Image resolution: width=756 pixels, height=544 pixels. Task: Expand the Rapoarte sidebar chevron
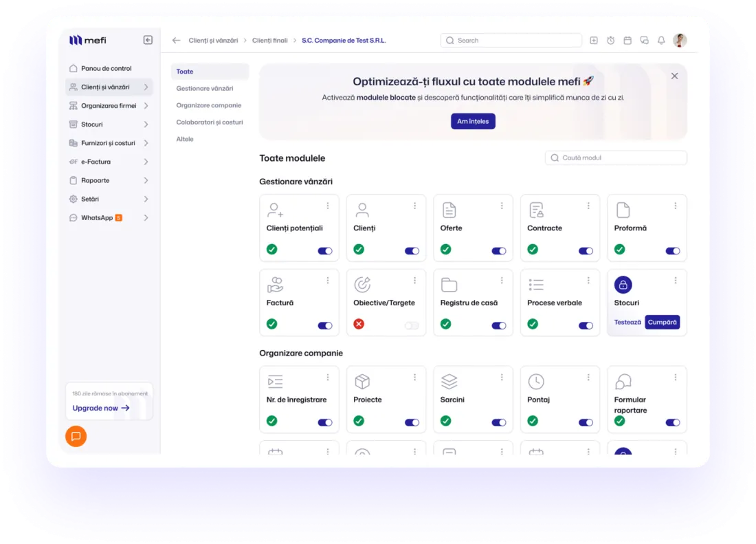click(146, 180)
